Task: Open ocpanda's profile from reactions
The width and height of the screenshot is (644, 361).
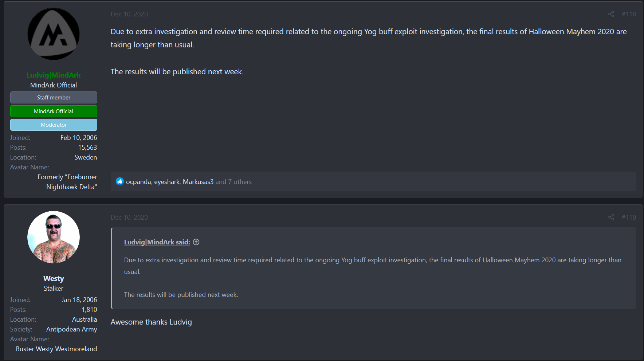Action: 138,182
